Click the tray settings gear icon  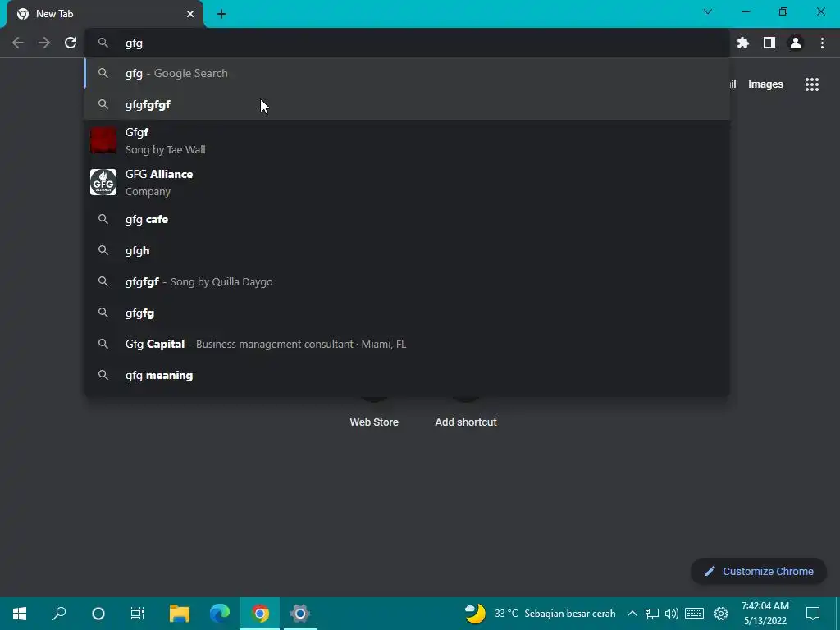coord(721,614)
